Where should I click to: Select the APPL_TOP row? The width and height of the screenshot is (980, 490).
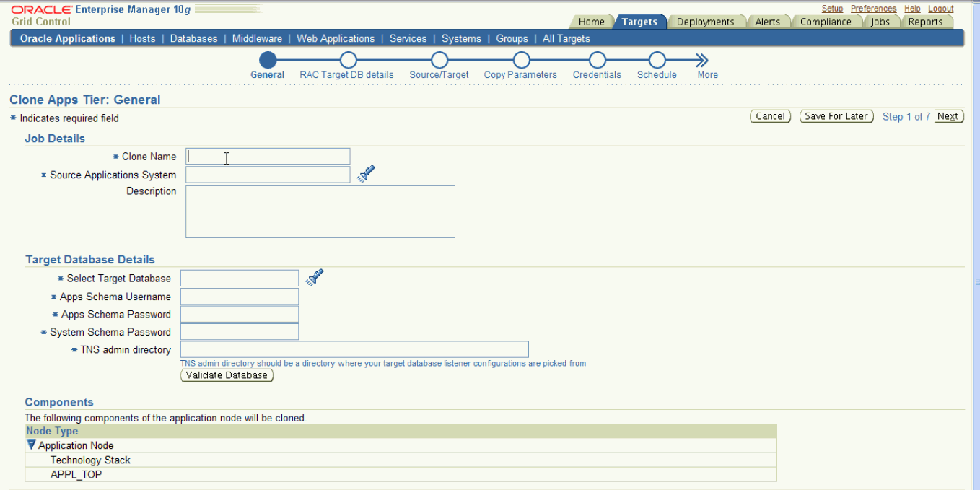[401, 474]
